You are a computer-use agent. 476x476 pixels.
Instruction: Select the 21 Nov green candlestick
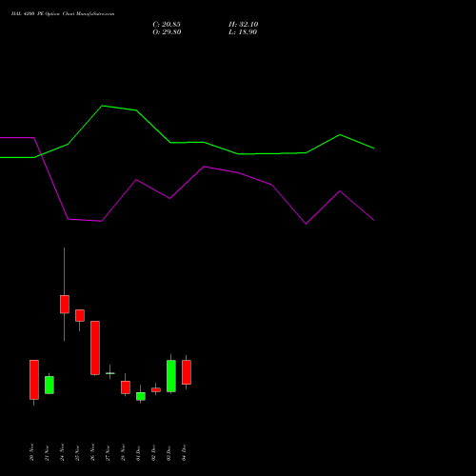click(x=50, y=385)
